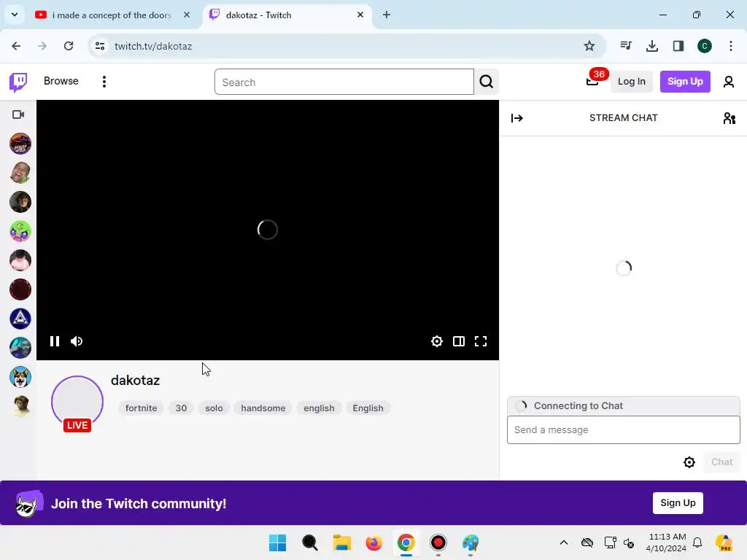Open the user profile menu icon
This screenshot has width=747, height=560.
pos(729,82)
